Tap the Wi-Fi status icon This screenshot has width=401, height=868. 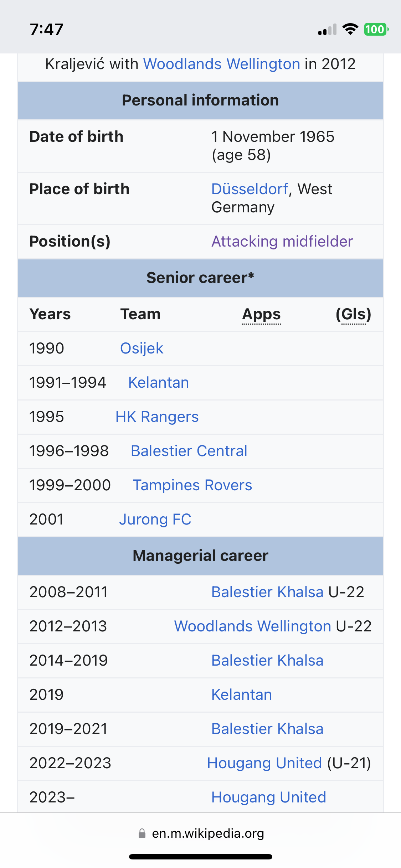pos(350,29)
